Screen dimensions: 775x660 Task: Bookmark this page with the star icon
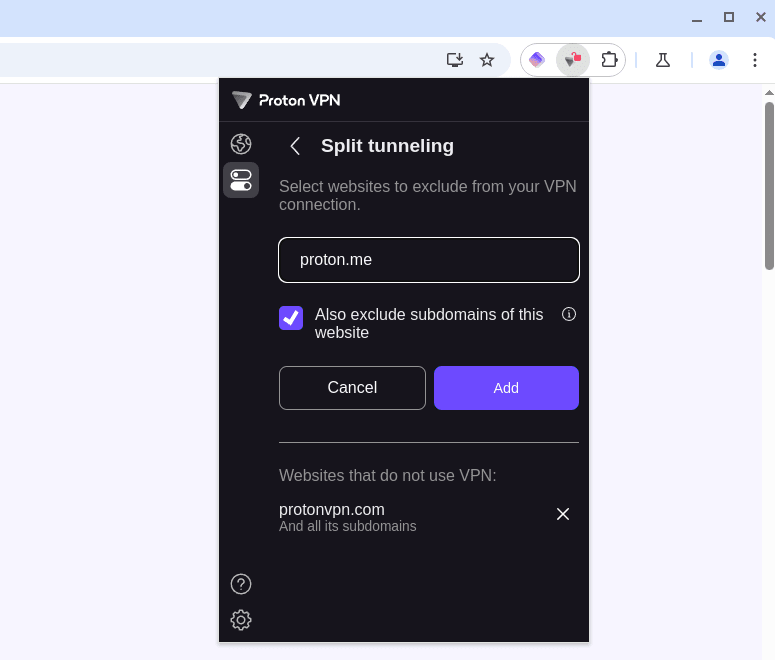(x=487, y=60)
